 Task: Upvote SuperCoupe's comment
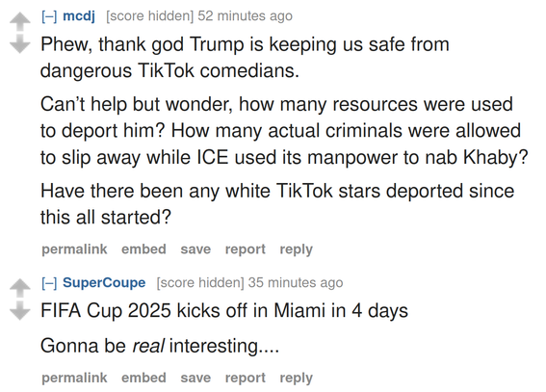20,288
